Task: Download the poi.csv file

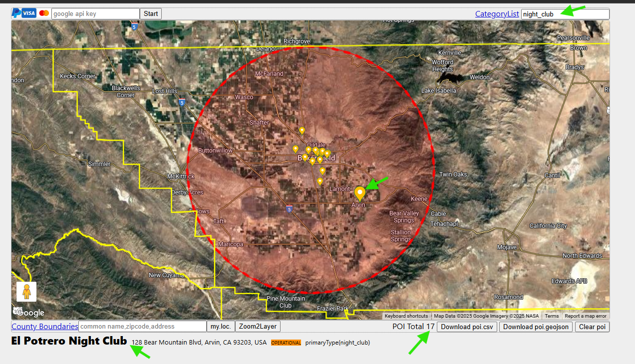Action: (x=467, y=327)
